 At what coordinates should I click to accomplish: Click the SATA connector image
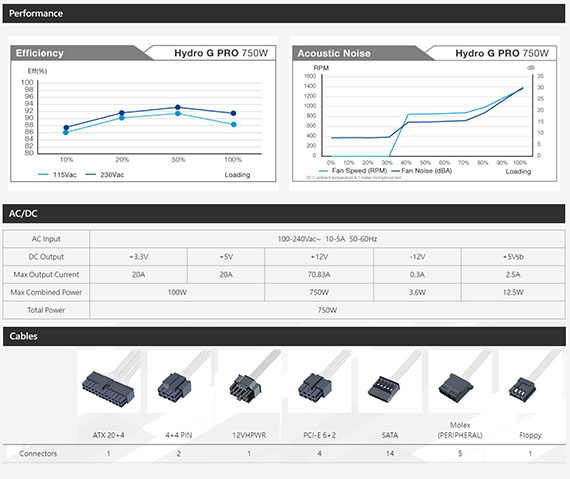click(390, 381)
